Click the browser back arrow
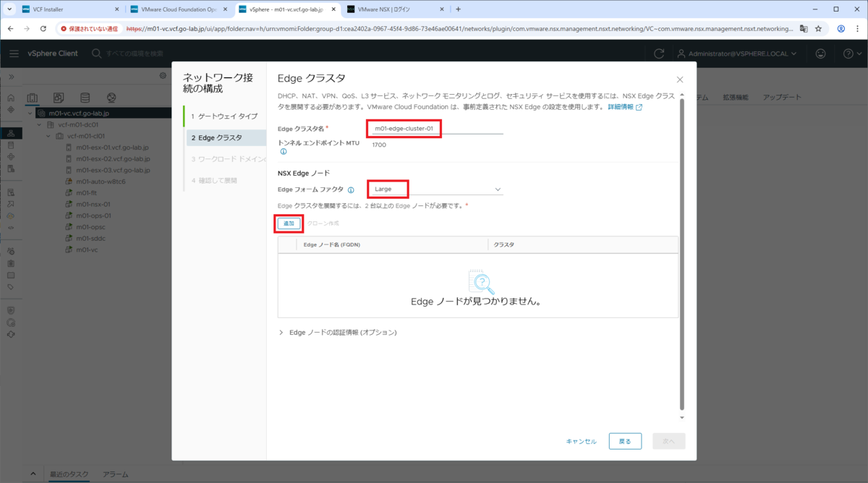Viewport: 868px width, 483px height. pos(10,29)
